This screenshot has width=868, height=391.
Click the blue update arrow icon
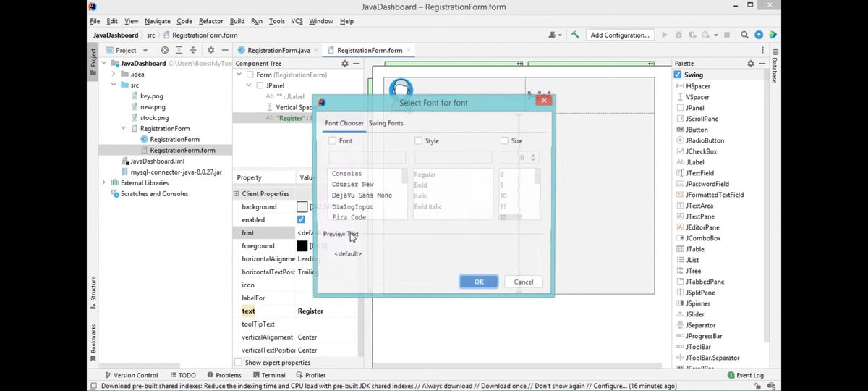pyautogui.click(x=759, y=35)
